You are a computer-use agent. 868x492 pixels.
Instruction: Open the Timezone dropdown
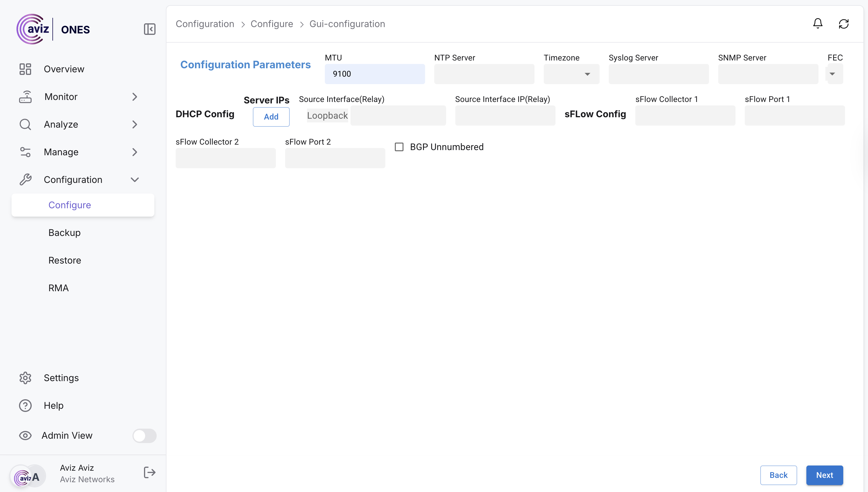(571, 74)
